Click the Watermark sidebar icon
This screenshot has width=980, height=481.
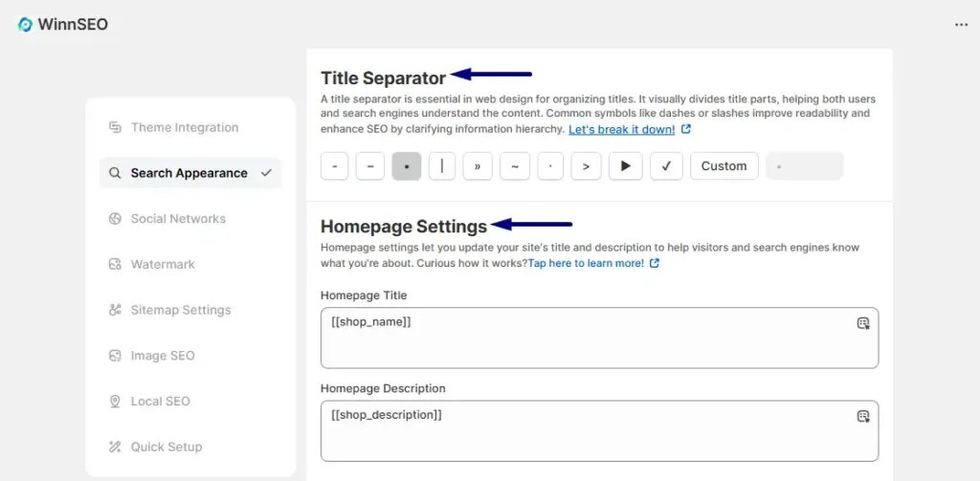[x=115, y=264]
